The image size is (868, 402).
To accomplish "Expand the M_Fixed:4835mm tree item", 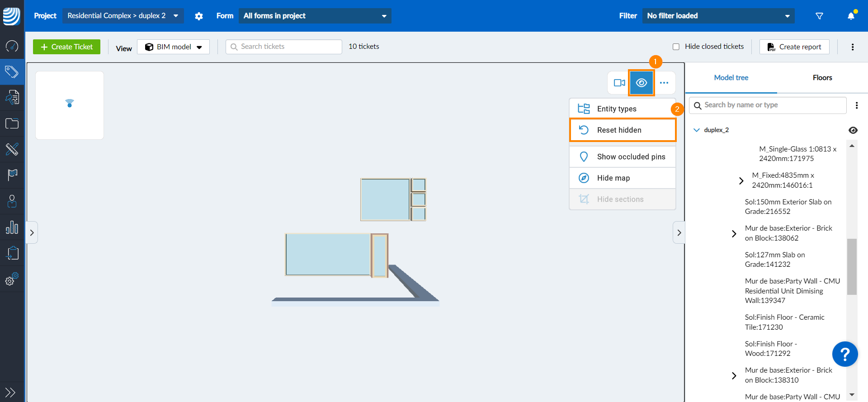I will [x=741, y=180].
